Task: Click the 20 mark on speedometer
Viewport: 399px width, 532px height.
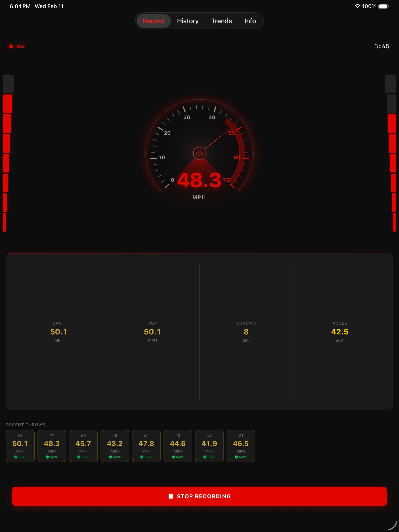Action: (x=167, y=133)
